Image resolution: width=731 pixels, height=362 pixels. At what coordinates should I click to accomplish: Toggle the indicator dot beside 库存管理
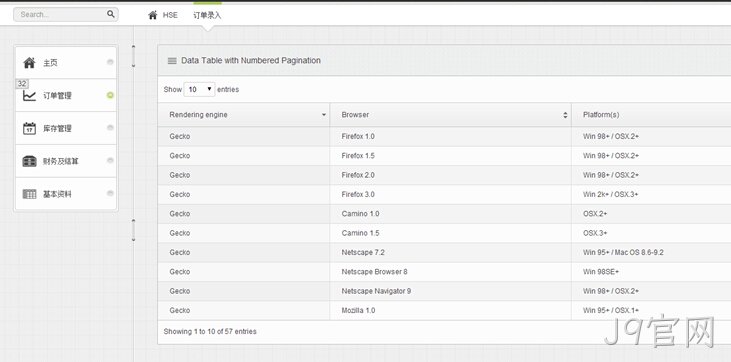coord(110,128)
